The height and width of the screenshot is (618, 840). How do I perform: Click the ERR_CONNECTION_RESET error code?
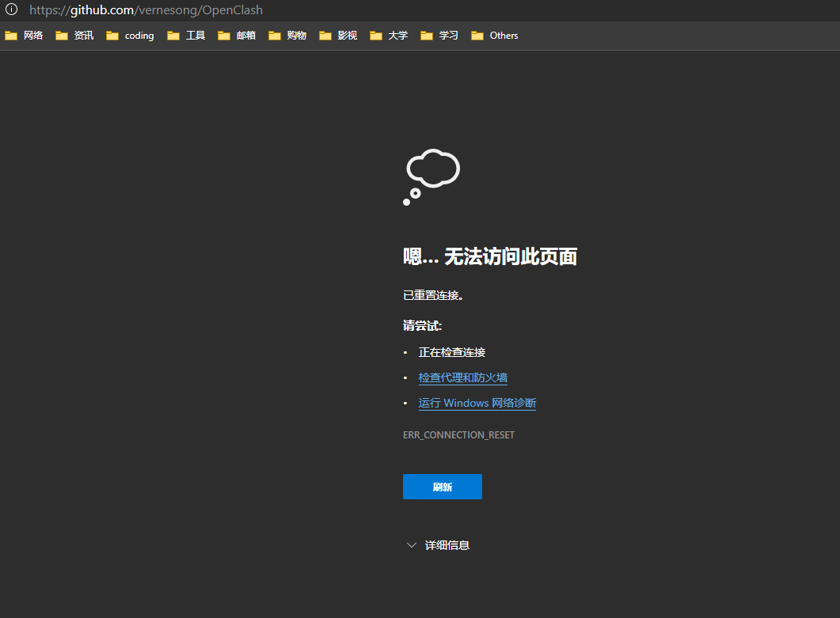click(458, 434)
